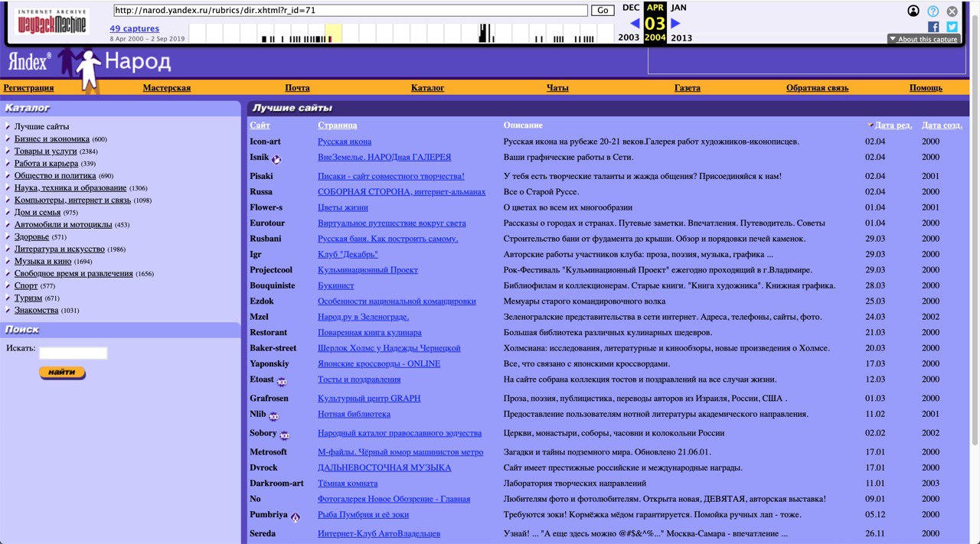
Task: Open the Русская икона page link
Action: (345, 142)
